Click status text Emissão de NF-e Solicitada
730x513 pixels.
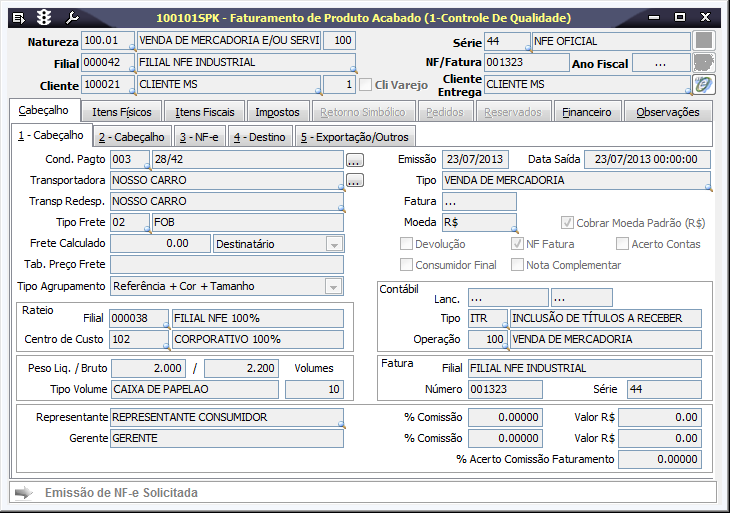121,493
